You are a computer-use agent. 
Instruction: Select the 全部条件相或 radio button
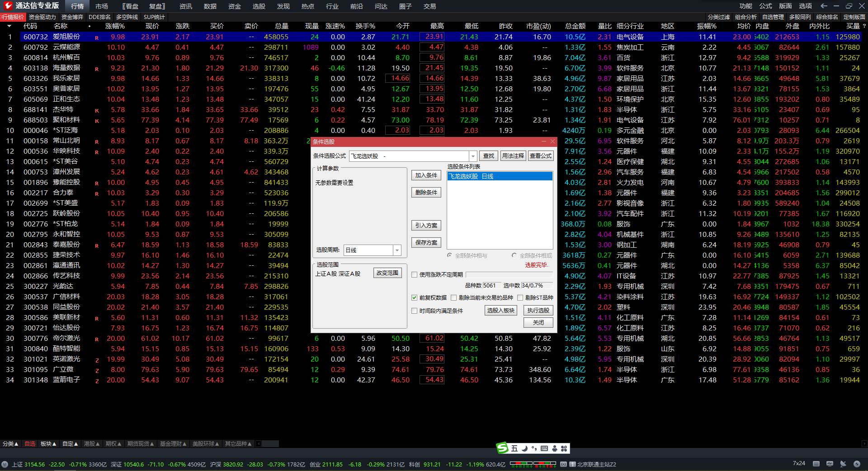tap(514, 255)
